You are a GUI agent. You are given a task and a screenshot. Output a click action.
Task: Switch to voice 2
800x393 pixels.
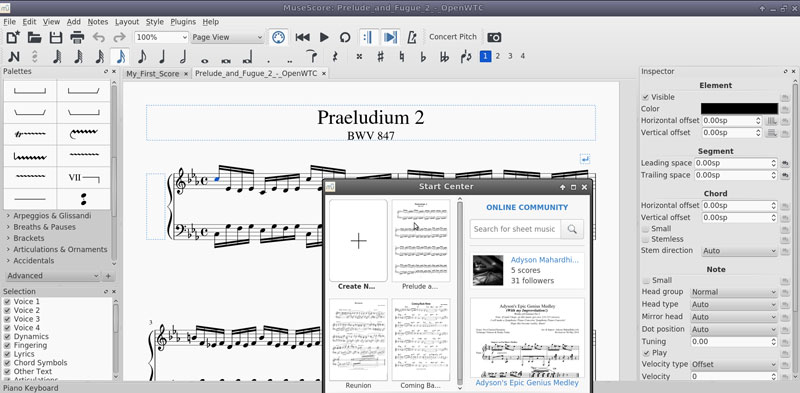coord(498,56)
